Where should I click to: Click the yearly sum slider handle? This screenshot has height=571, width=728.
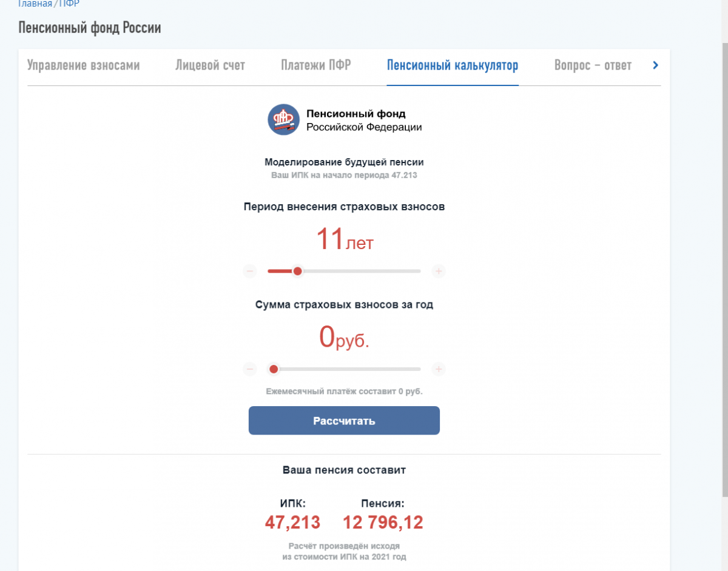point(274,369)
